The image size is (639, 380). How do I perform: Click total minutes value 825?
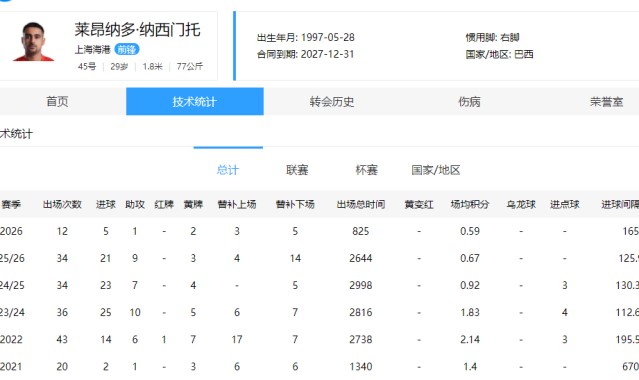click(x=361, y=231)
